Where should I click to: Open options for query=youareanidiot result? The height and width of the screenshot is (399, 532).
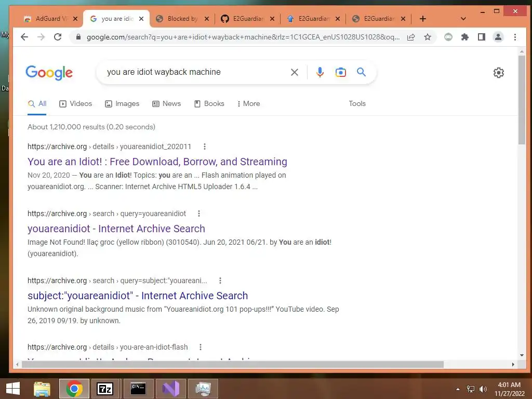[x=199, y=214]
